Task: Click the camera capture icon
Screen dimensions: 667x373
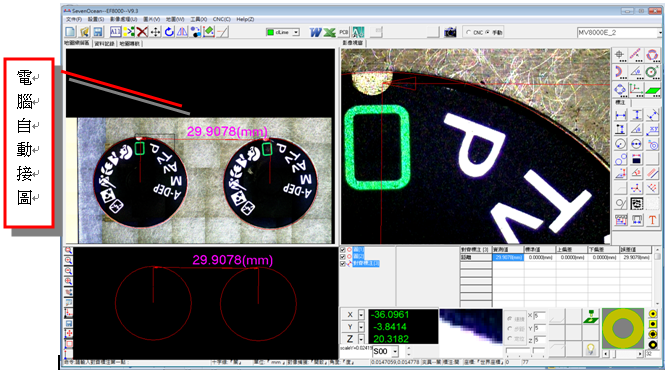Action: coord(450,32)
